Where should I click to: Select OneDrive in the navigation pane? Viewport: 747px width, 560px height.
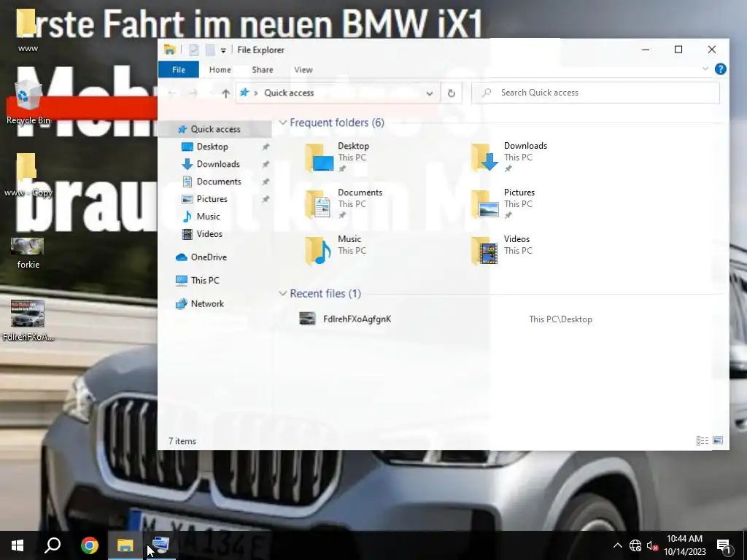208,257
